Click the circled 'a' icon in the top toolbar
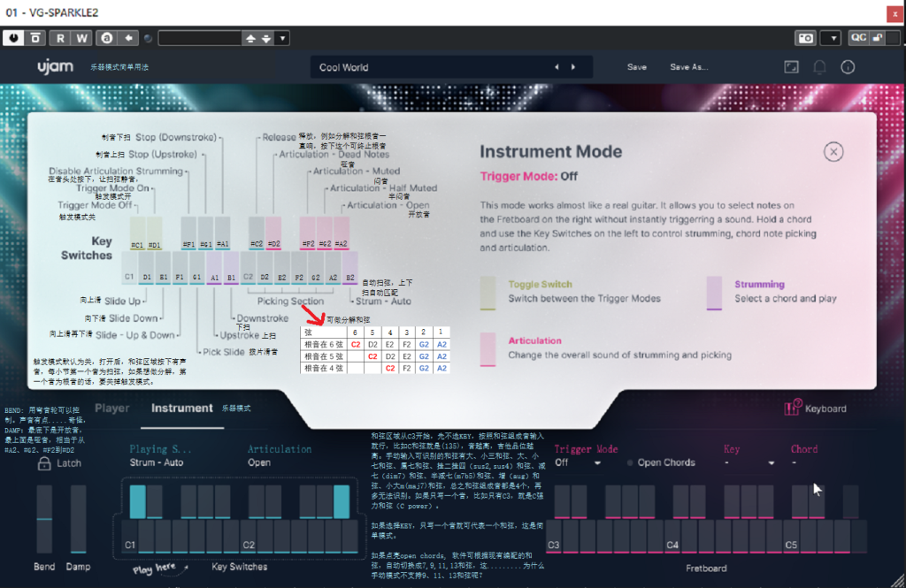 coord(107,38)
